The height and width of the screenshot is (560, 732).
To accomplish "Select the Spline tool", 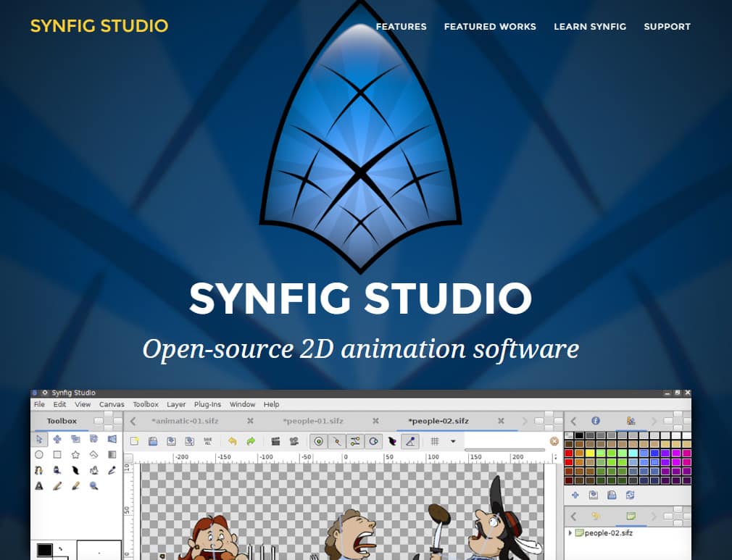I will pyautogui.click(x=39, y=470).
